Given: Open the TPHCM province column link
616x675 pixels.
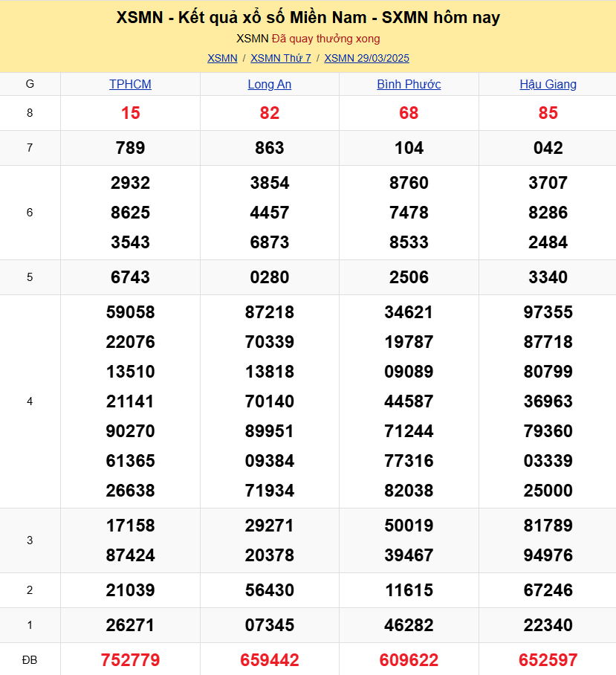Looking at the screenshot, I should pos(130,84).
